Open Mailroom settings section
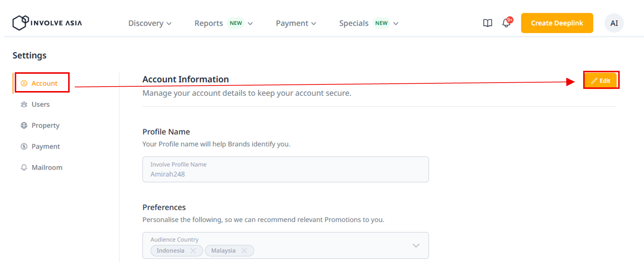This screenshot has height=264, width=644. tap(47, 167)
